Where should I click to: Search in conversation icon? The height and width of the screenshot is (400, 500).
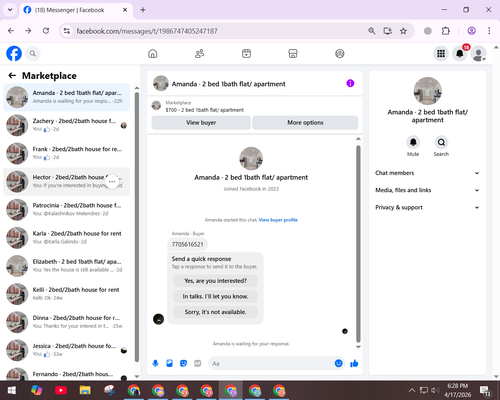[x=441, y=142]
